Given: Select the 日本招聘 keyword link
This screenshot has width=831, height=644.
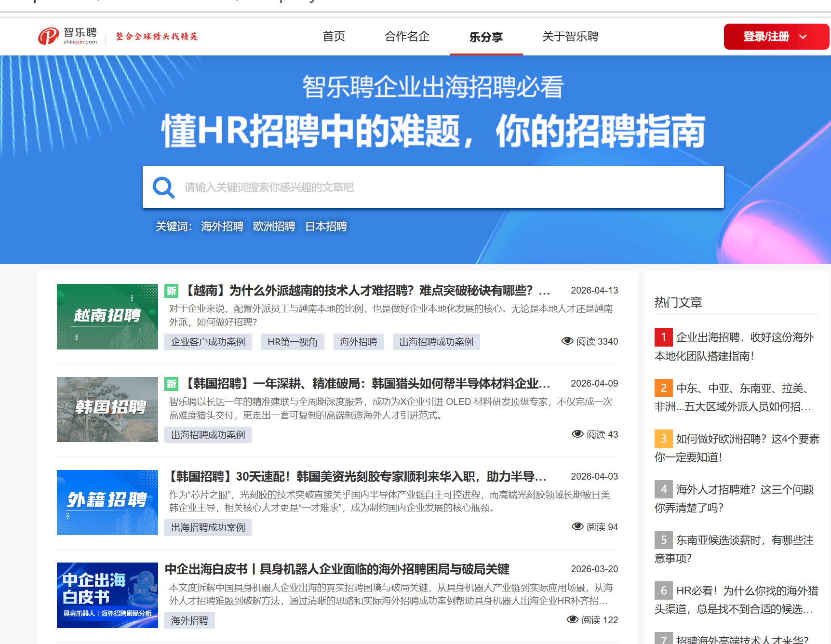Looking at the screenshot, I should (326, 227).
